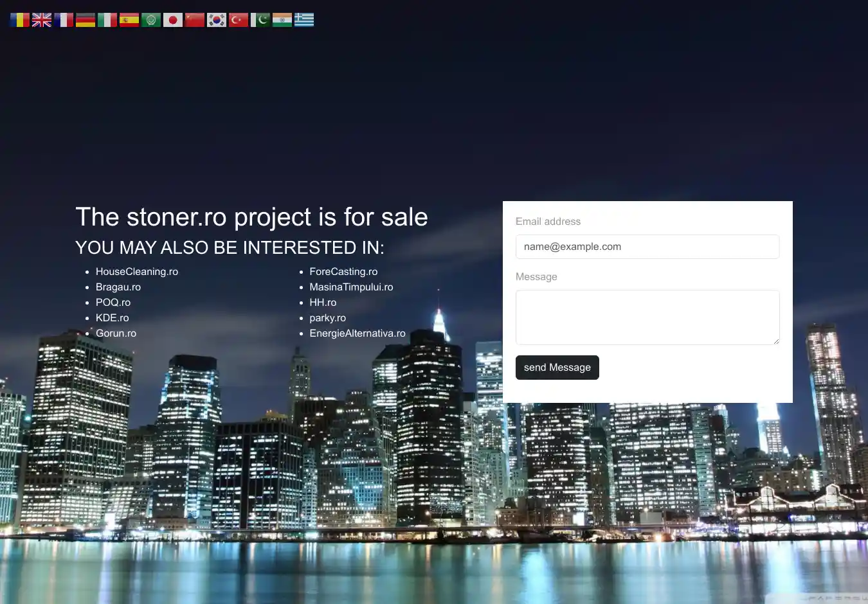Click the South Korean flag icon
The height and width of the screenshot is (604, 868).
click(x=217, y=20)
